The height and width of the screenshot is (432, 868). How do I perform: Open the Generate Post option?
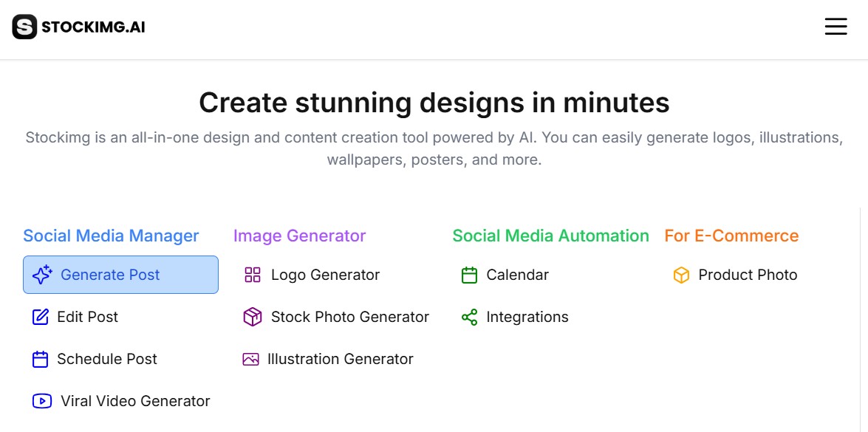point(110,275)
